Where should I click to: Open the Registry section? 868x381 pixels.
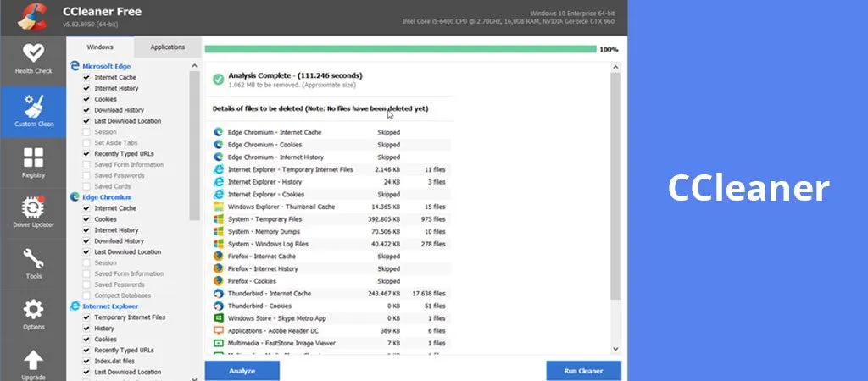point(33,163)
